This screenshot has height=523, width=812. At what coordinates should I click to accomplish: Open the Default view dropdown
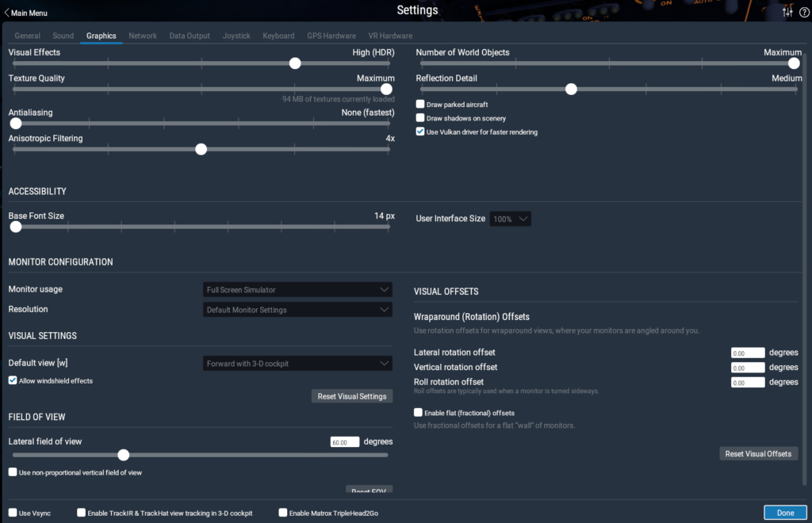[x=298, y=364]
